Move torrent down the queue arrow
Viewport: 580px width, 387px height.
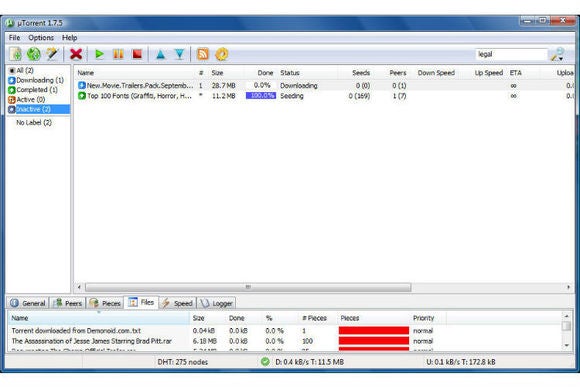point(180,55)
